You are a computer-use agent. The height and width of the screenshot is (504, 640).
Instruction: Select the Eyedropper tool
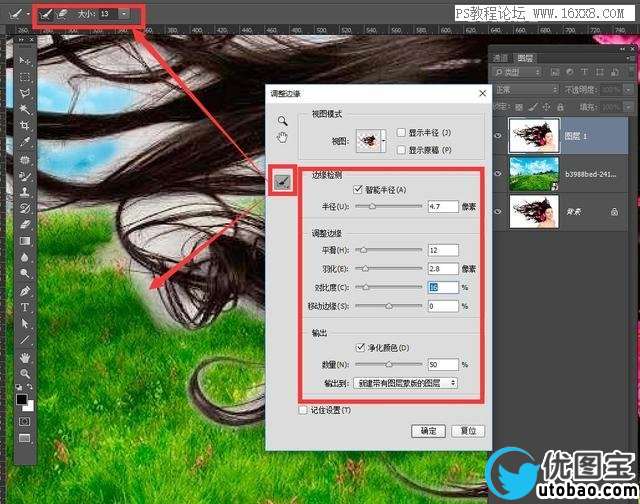(x=24, y=142)
